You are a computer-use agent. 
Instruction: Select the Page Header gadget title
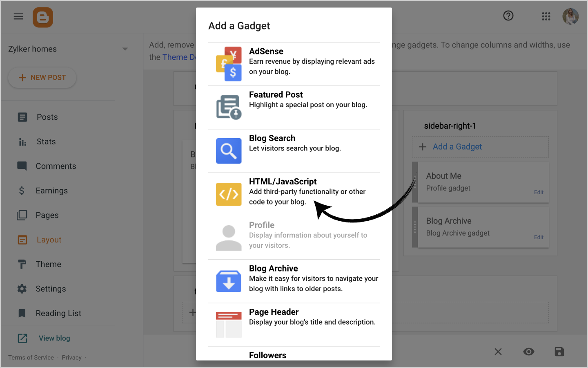coord(274,312)
